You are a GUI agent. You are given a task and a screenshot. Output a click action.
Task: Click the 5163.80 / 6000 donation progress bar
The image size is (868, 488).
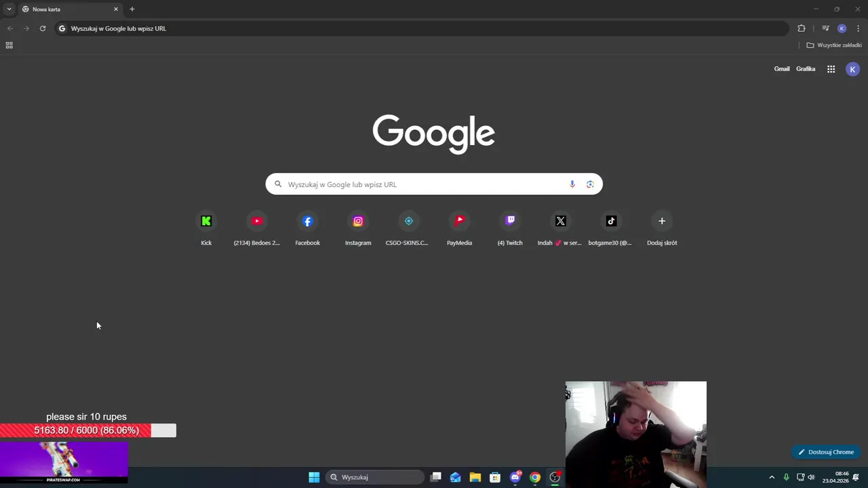88,430
